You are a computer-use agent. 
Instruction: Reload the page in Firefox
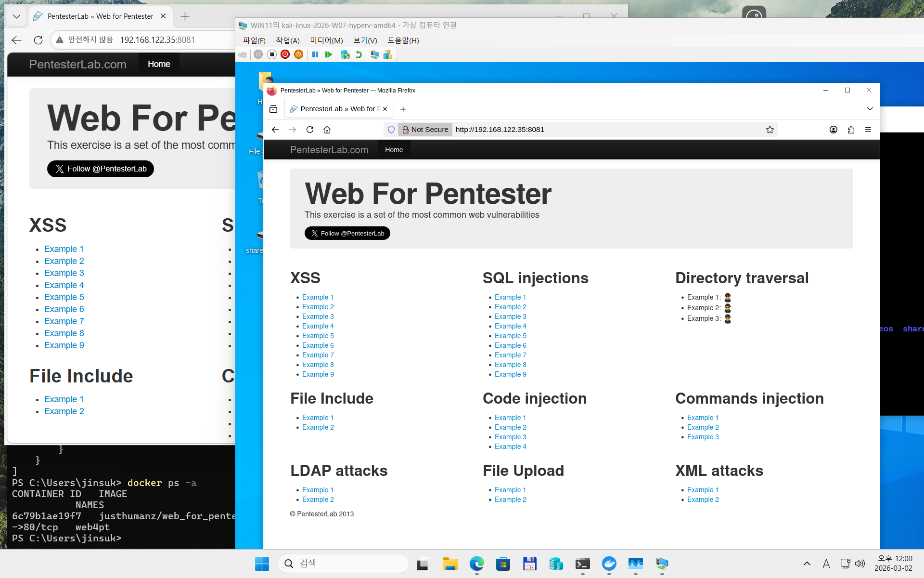click(310, 130)
